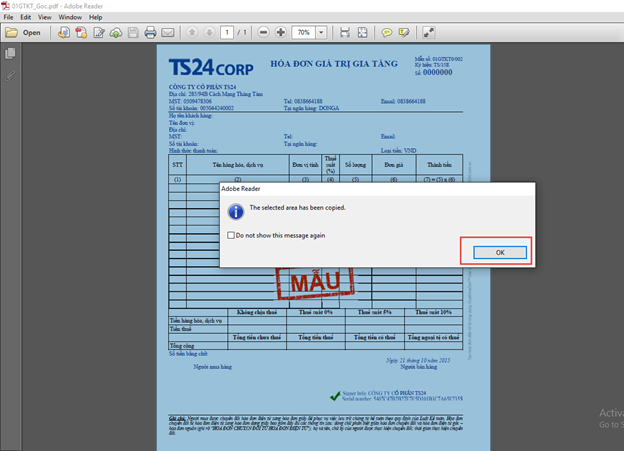Open the Attachments paperclip panel
Image resolution: width=624 pixels, height=451 pixels.
click(10, 76)
